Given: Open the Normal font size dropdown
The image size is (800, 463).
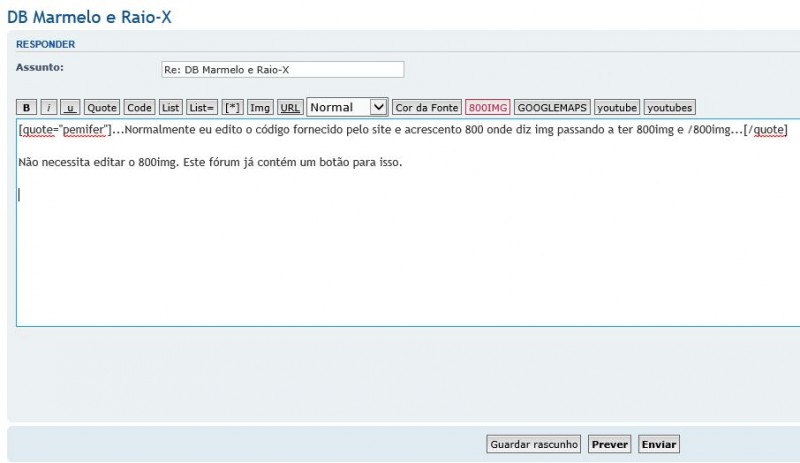Looking at the screenshot, I should [347, 107].
